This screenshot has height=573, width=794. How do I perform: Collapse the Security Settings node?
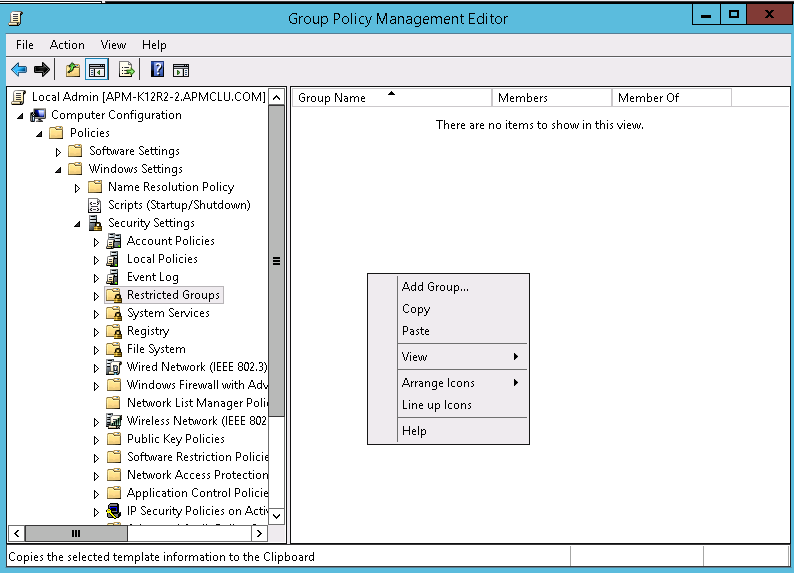tap(77, 224)
